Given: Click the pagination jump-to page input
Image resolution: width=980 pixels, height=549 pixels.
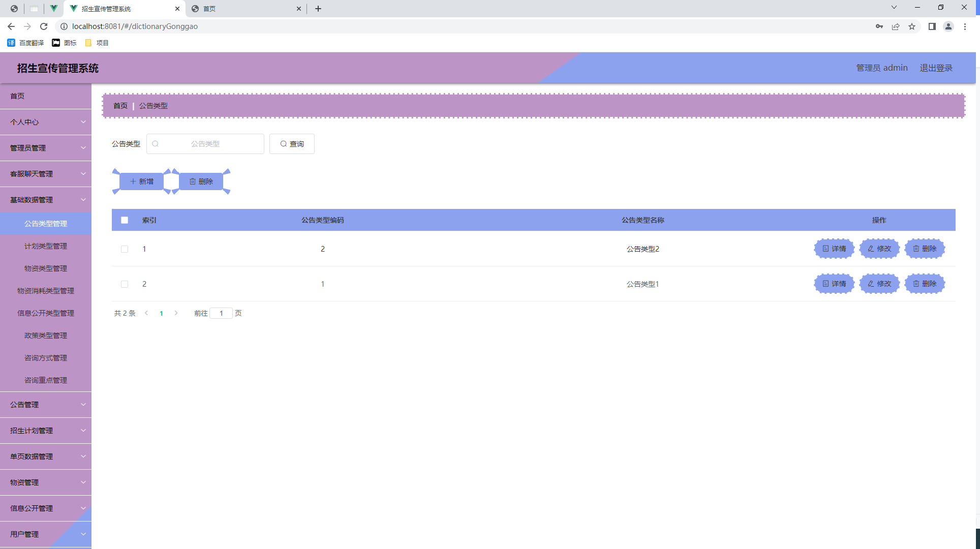Looking at the screenshot, I should coord(221,313).
